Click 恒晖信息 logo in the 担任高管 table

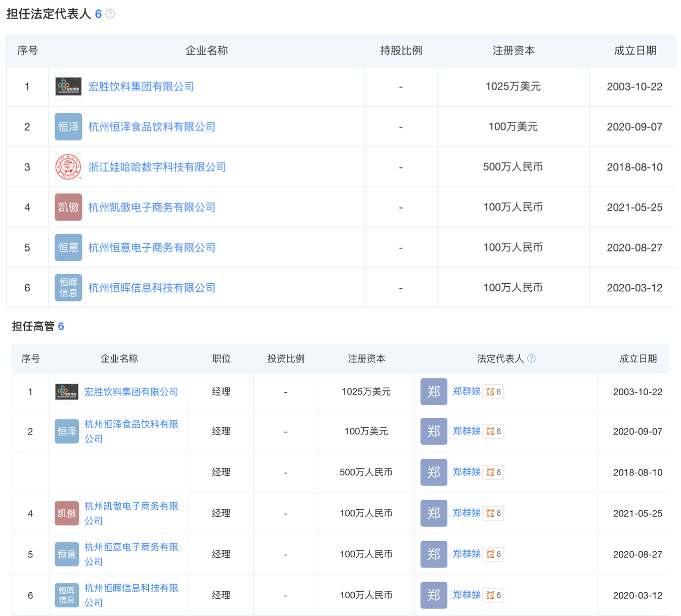click(x=67, y=595)
